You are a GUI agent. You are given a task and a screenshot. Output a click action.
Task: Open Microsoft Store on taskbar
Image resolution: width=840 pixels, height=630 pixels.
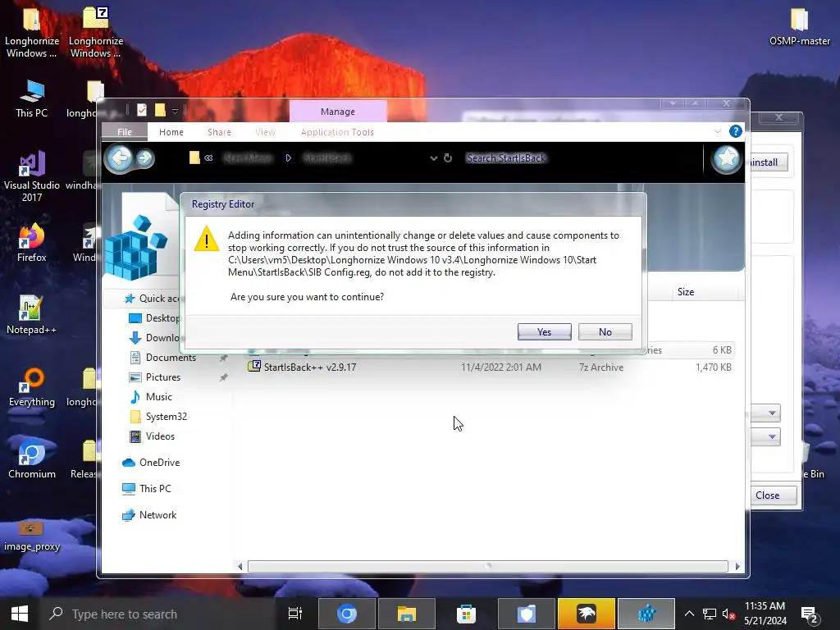(466, 614)
